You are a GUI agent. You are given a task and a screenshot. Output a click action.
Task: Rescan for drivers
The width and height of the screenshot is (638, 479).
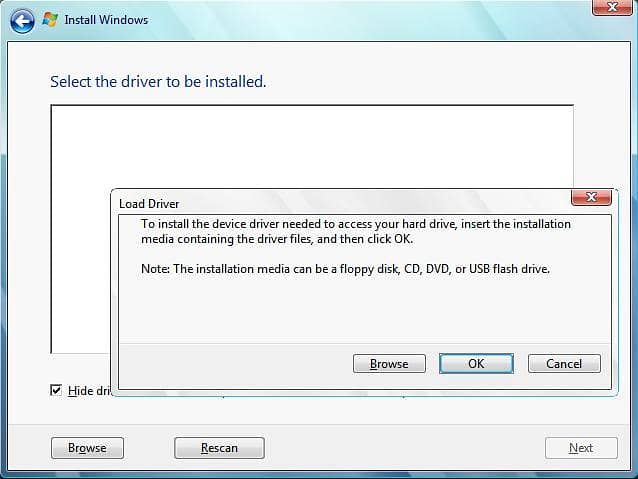(219, 448)
